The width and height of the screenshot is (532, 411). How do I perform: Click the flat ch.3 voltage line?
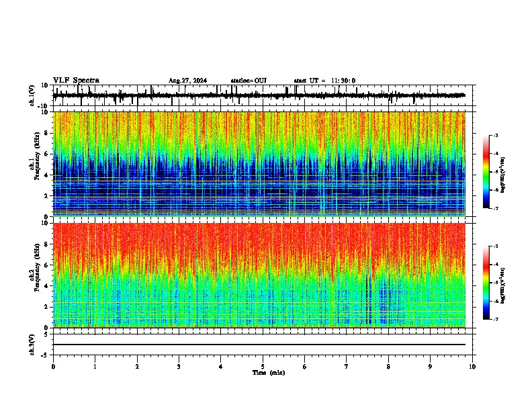259,345
